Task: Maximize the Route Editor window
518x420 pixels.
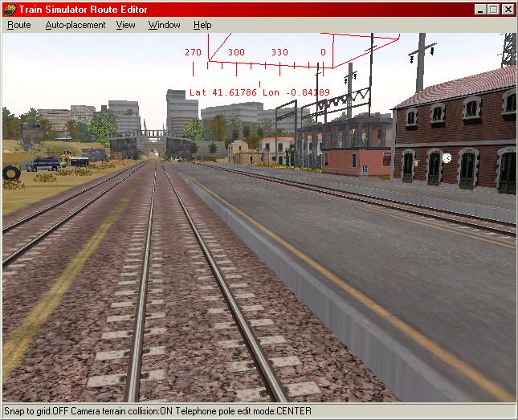Action: 493,9
